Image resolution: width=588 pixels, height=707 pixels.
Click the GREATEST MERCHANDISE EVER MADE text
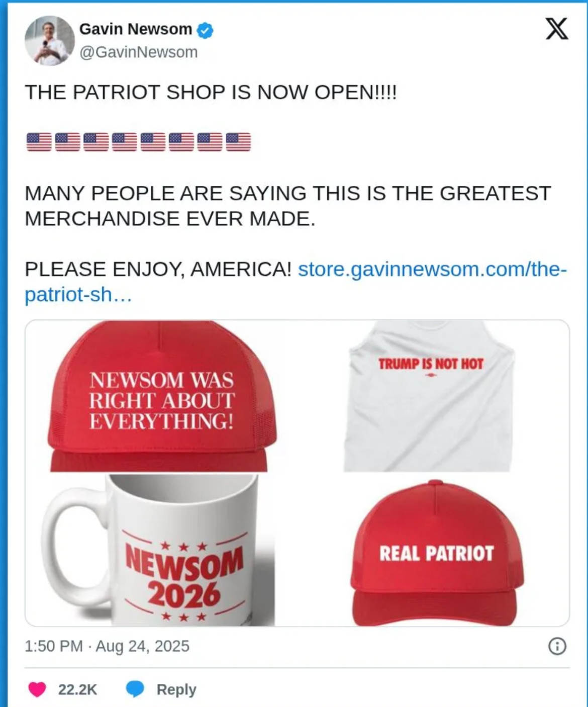[x=288, y=206]
